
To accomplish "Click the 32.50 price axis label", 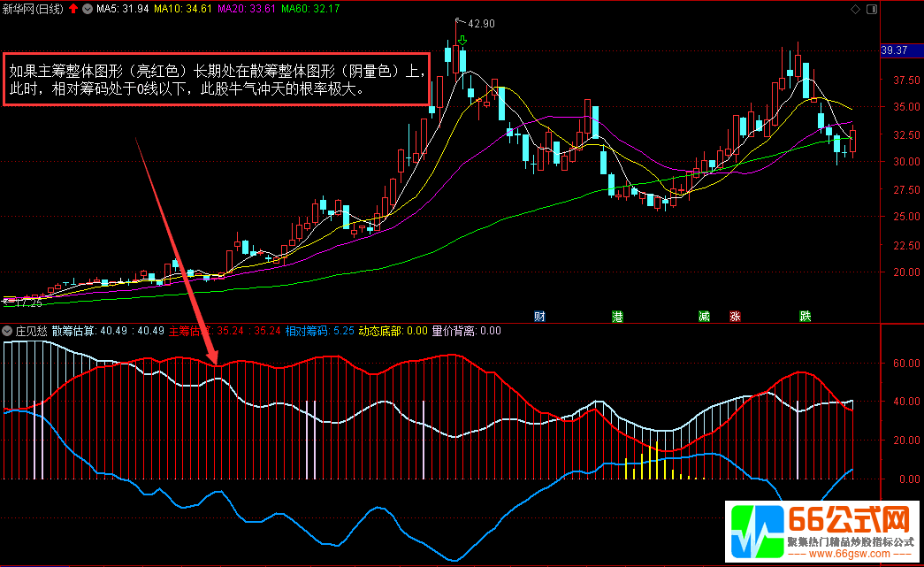I will point(906,135).
